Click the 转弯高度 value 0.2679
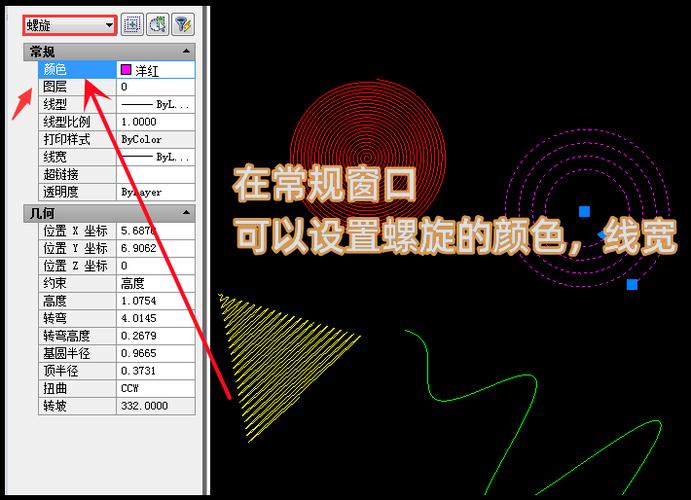The width and height of the screenshot is (691, 500). [156, 336]
